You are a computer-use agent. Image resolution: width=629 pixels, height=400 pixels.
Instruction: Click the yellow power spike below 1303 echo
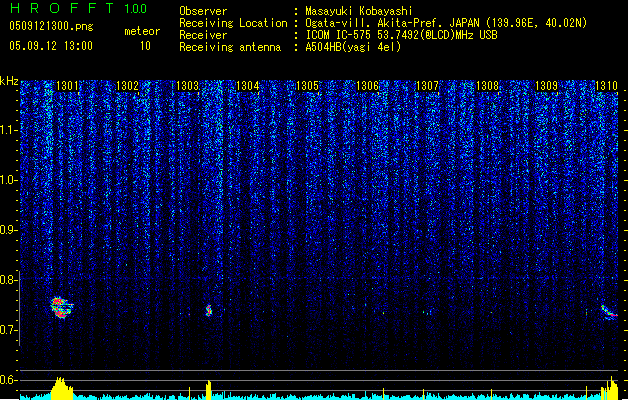pyautogui.click(x=208, y=390)
